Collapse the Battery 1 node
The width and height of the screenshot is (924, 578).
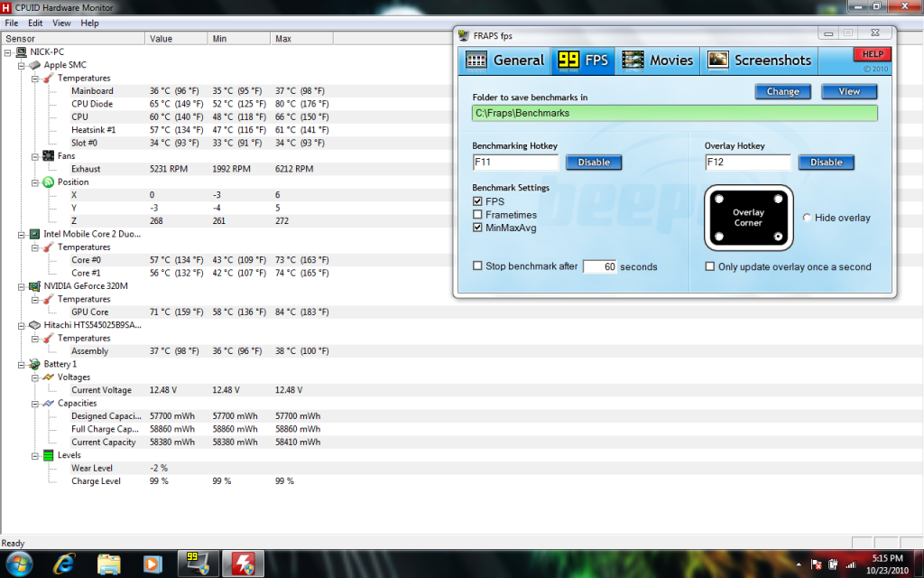click(x=22, y=365)
